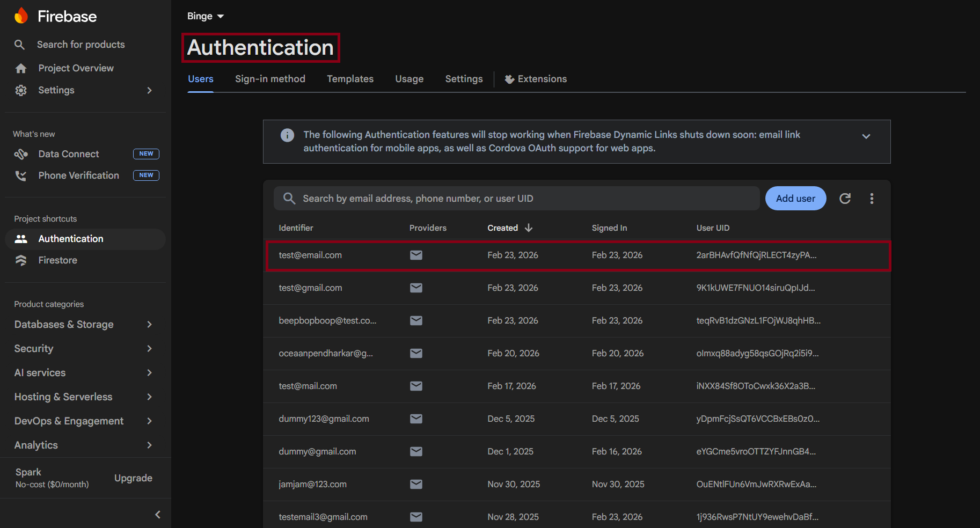Click the Extensions puzzle icon

click(509, 79)
